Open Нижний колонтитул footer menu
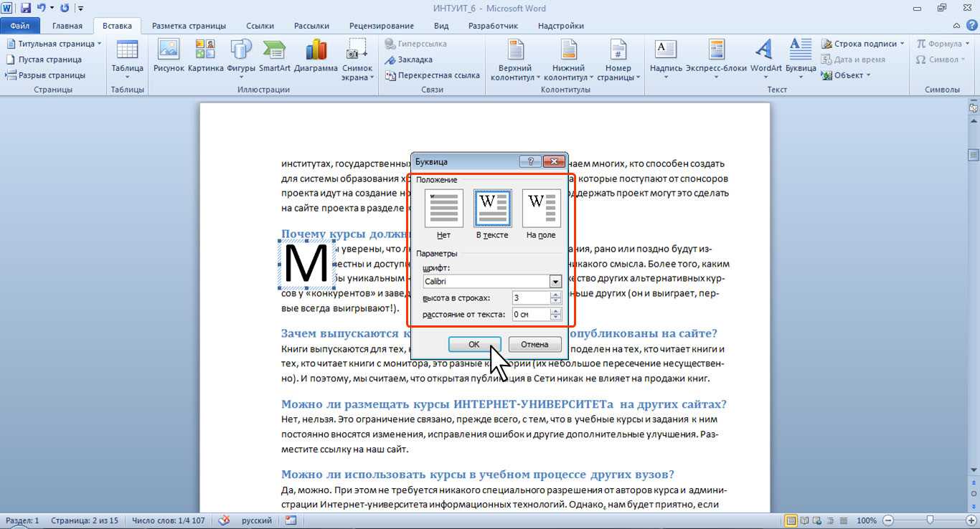Viewport: 980px width, 529px height. 568,59
